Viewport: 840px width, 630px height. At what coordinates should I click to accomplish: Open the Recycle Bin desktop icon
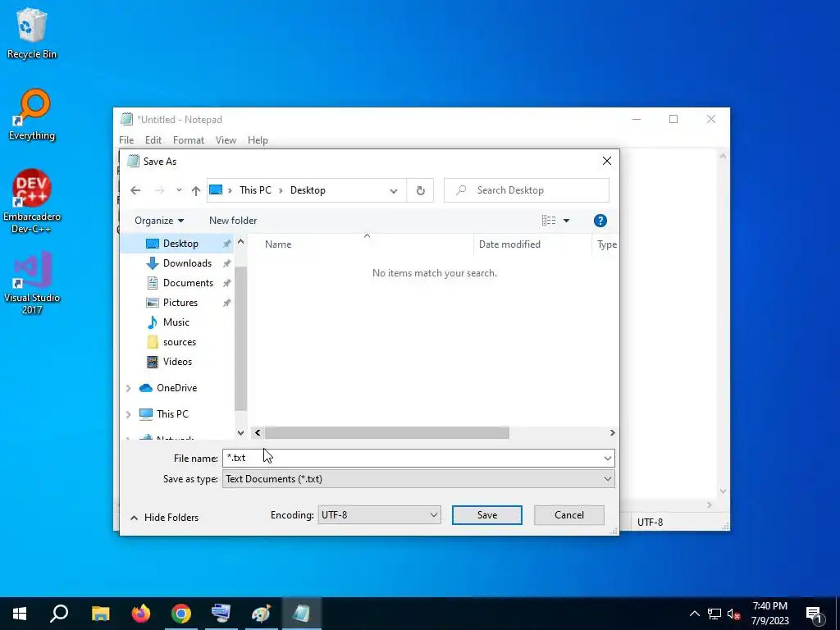(x=32, y=33)
